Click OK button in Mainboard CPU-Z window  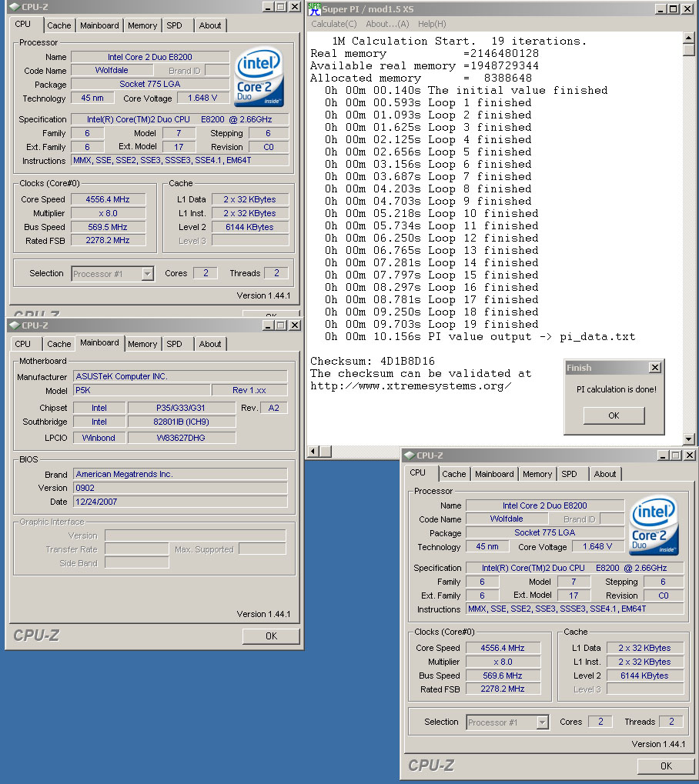coord(271,636)
